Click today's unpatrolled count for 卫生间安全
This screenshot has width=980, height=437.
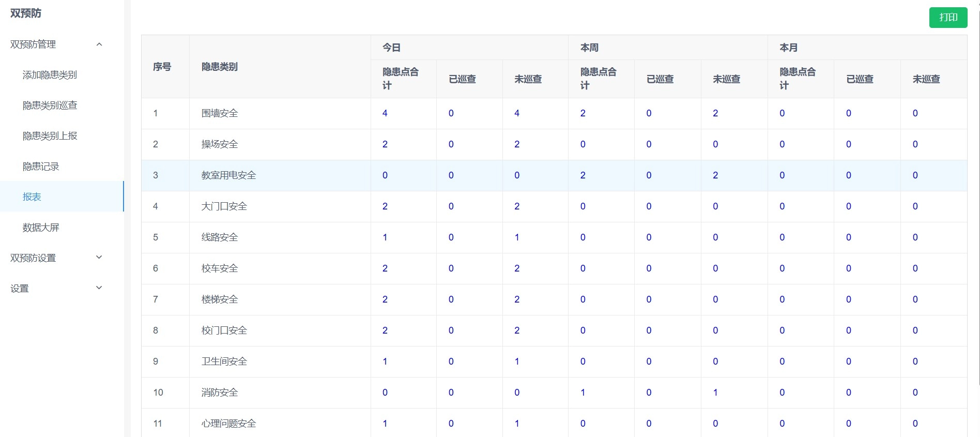click(x=517, y=361)
